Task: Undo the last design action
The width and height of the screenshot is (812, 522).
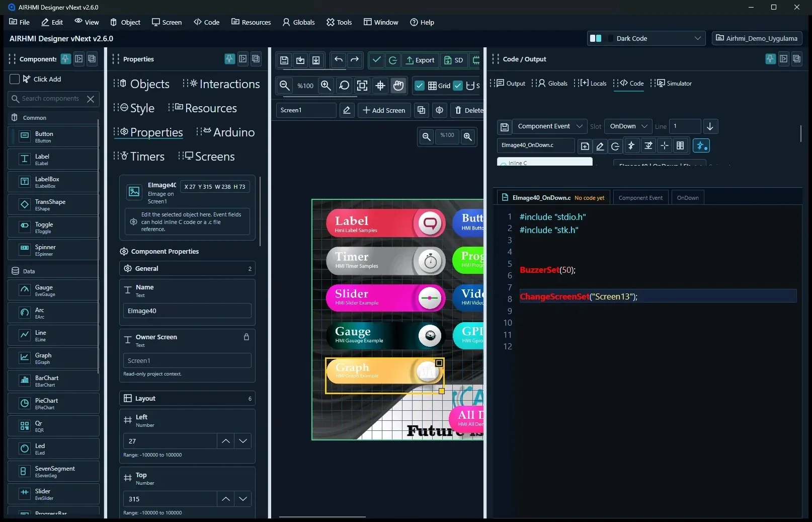Action: 339,60
